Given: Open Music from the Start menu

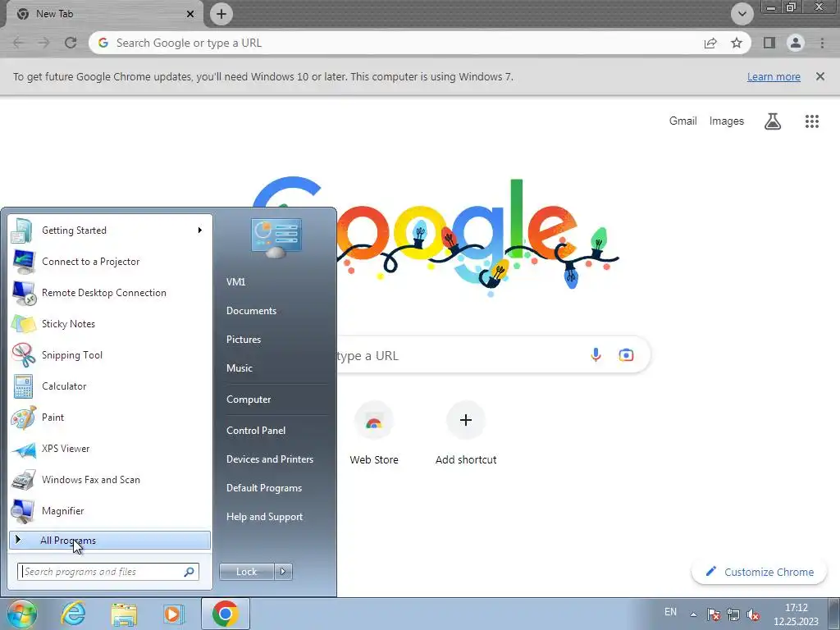Looking at the screenshot, I should pyautogui.click(x=276, y=368).
